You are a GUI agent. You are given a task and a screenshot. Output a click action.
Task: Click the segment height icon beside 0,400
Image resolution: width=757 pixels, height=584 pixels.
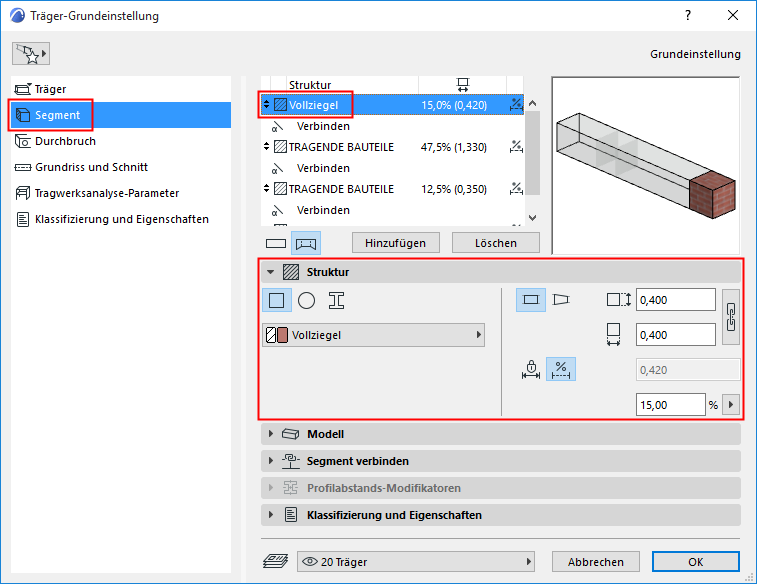tap(618, 300)
